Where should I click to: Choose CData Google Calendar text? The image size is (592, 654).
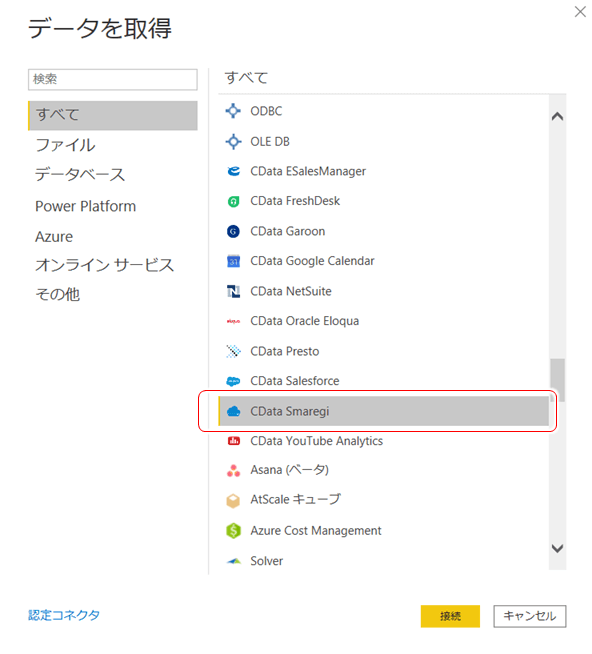tap(312, 261)
